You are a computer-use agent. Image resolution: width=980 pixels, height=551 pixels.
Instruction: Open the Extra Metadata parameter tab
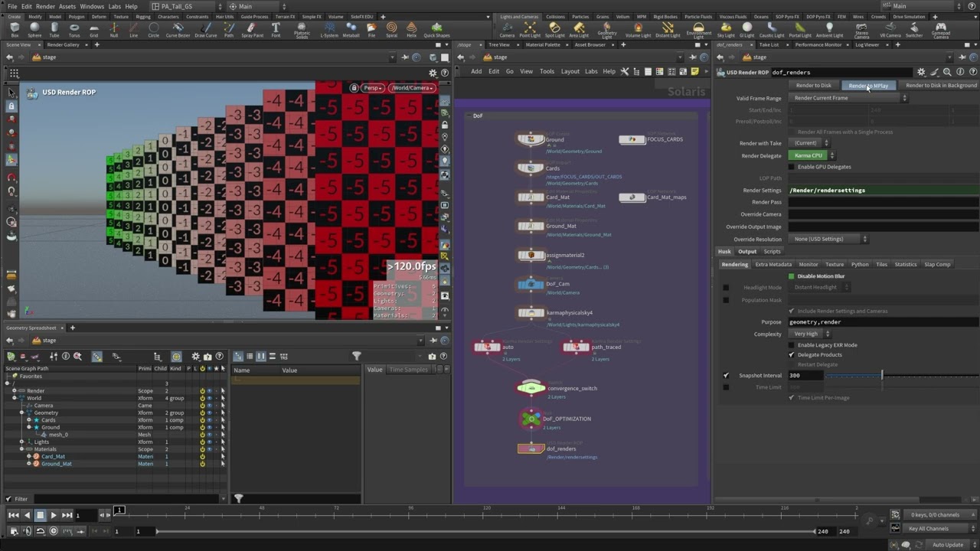click(x=773, y=264)
